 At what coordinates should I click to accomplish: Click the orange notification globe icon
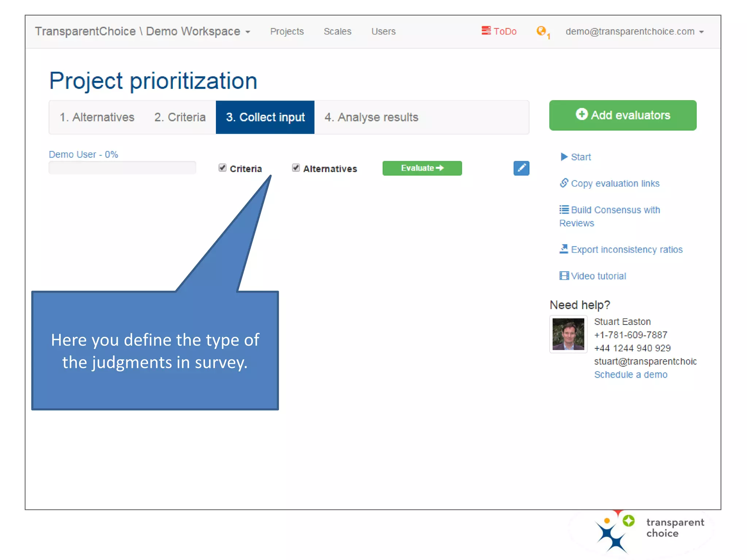[541, 31]
